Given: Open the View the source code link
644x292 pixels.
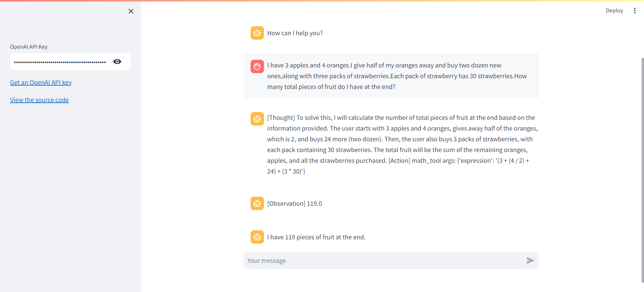Looking at the screenshot, I should 39,100.
